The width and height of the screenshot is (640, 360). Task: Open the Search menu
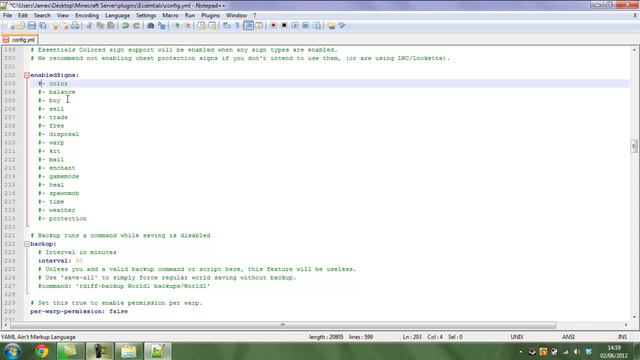tap(42, 16)
